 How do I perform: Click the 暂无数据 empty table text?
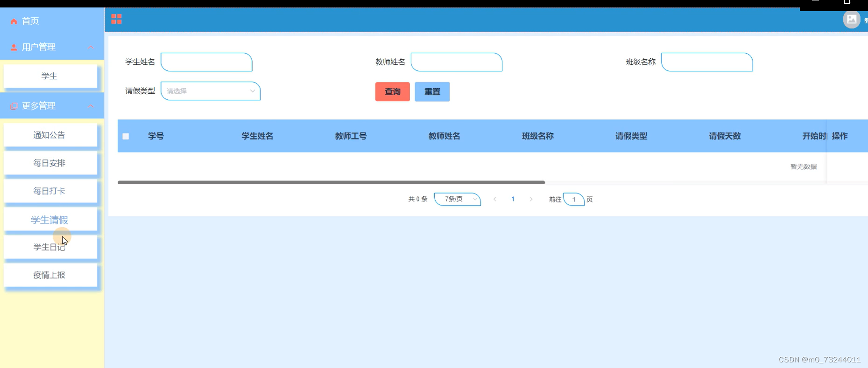[804, 167]
